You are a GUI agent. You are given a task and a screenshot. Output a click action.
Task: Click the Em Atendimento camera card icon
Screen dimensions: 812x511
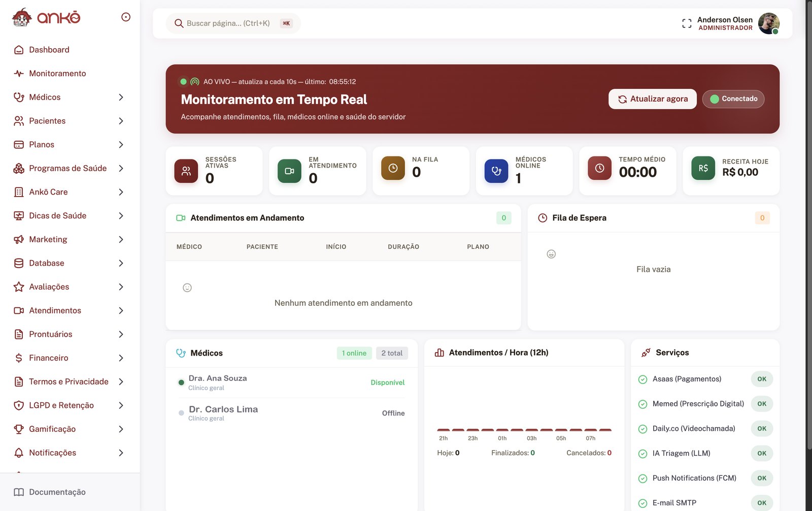(290, 171)
